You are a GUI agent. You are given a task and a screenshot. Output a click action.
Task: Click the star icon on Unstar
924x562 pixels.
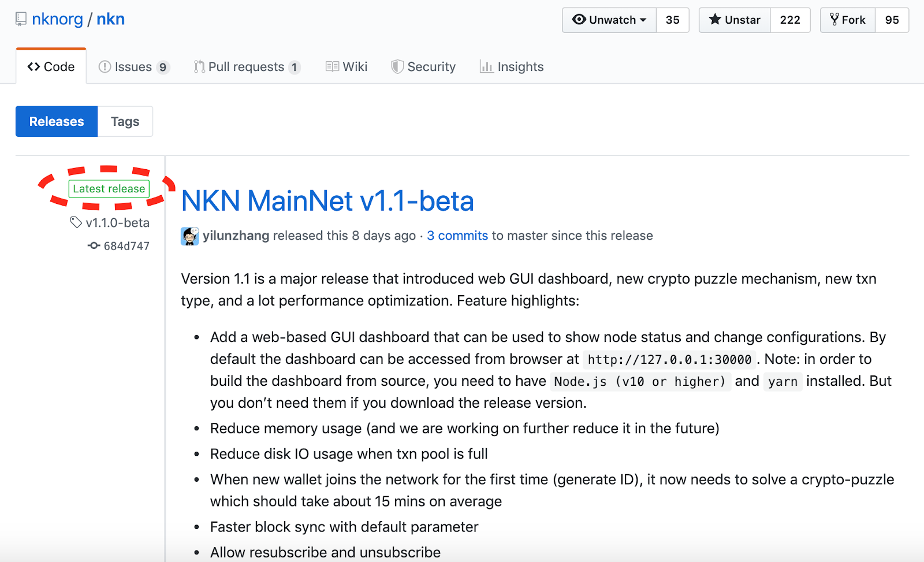click(715, 19)
